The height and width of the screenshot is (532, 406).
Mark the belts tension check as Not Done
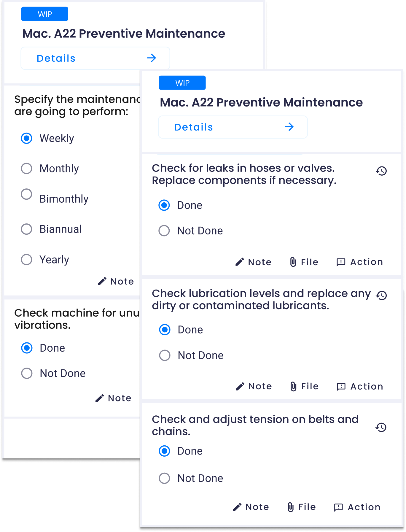pyautogui.click(x=164, y=478)
